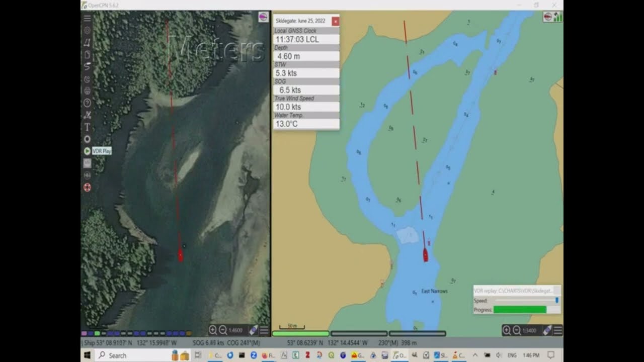The width and height of the screenshot is (644, 362).
Task: Click the toolbar icon just below the question mark
Action: 87,115
